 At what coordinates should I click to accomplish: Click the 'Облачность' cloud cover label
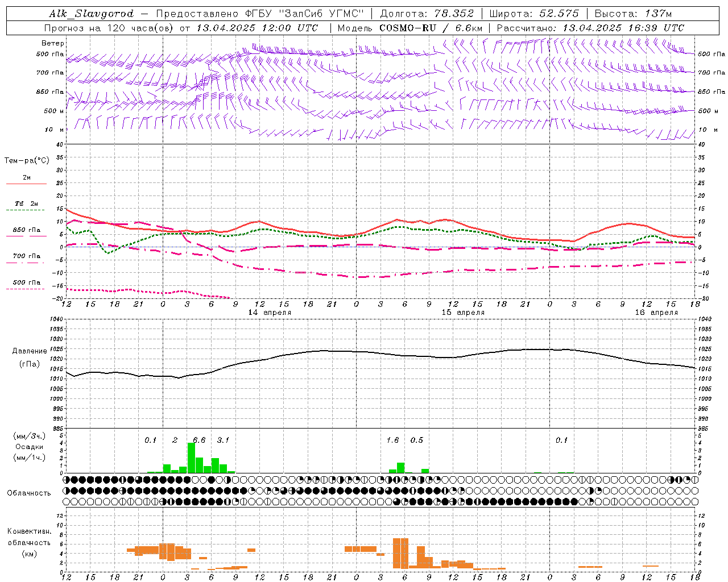(29, 493)
